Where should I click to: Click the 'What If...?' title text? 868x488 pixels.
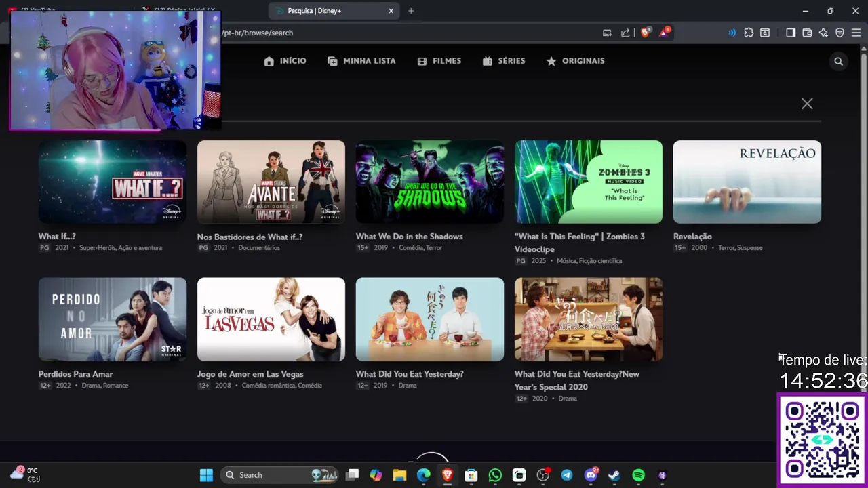[x=57, y=237]
